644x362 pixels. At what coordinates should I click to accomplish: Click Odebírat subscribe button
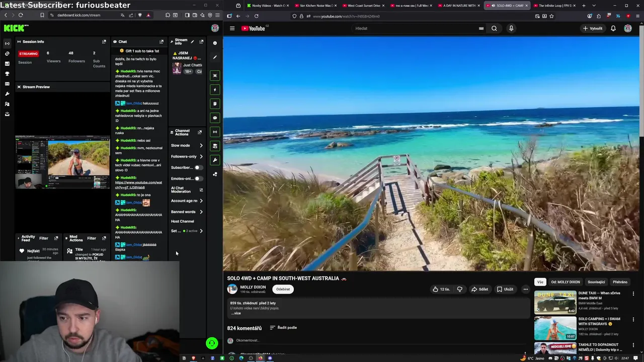(283, 289)
